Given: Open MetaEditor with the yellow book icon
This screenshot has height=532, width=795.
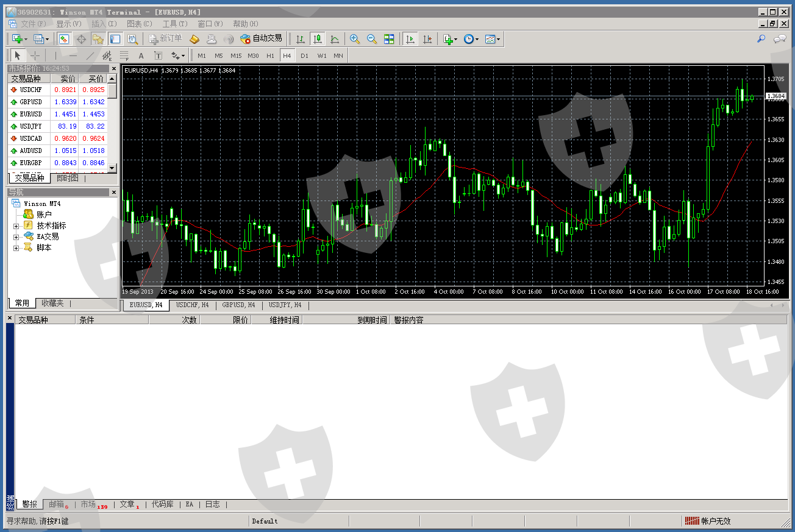Looking at the screenshot, I should (194, 39).
